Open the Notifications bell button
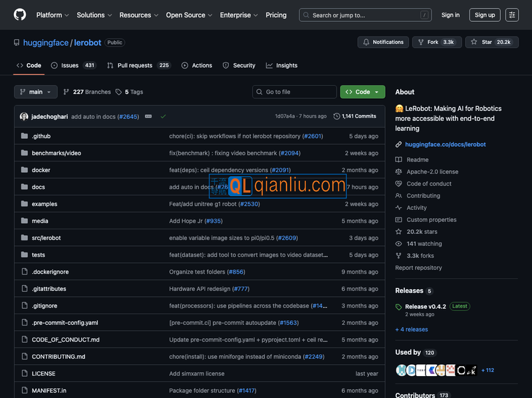Image resolution: width=532 pixels, height=398 pixels. 383,42
